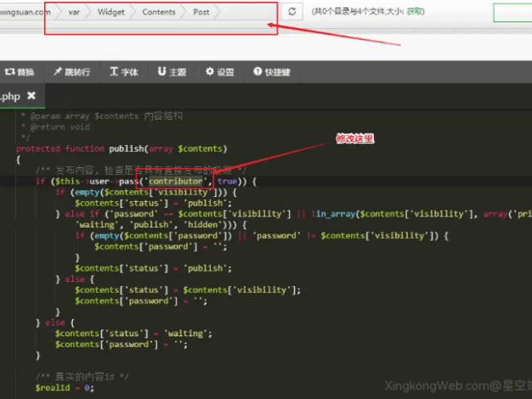Navigate to the Widget breadcrumb folder
Viewport: 532px width, 399px height.
(110, 12)
